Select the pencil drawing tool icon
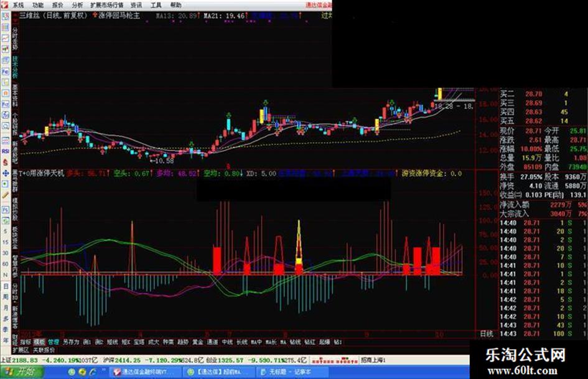Viewport: 588px width, 379px height. (x=5, y=195)
